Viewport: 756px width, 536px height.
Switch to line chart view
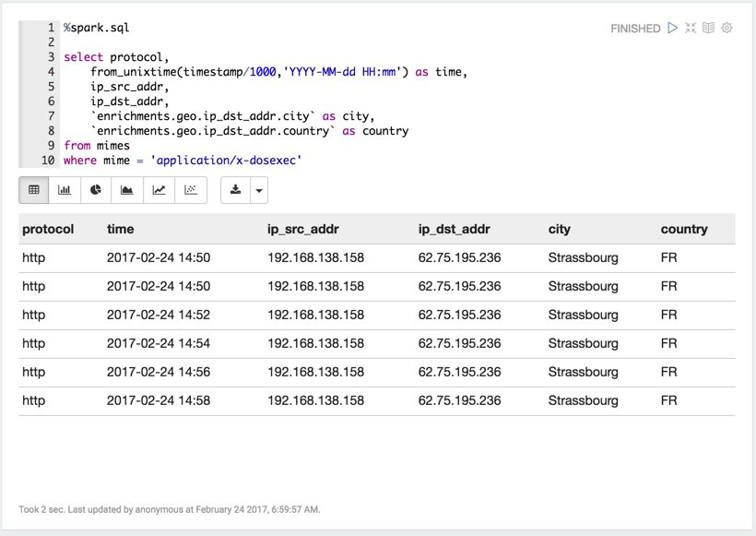click(x=159, y=190)
